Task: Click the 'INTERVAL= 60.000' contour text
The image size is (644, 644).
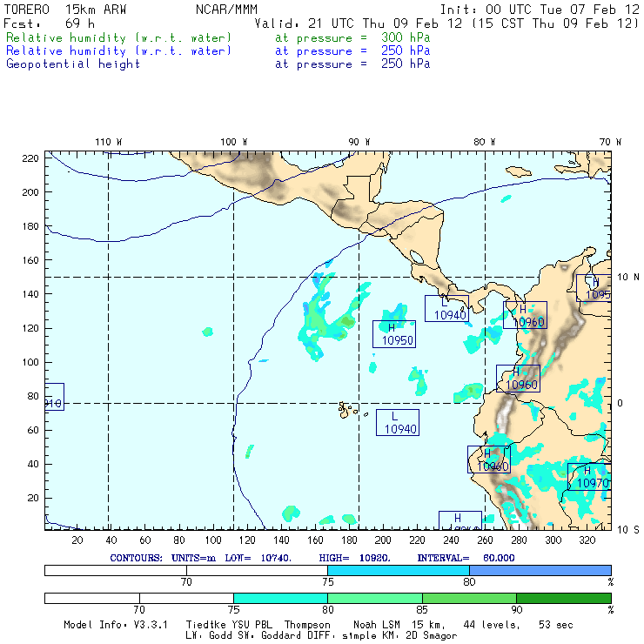Action: [x=466, y=558]
